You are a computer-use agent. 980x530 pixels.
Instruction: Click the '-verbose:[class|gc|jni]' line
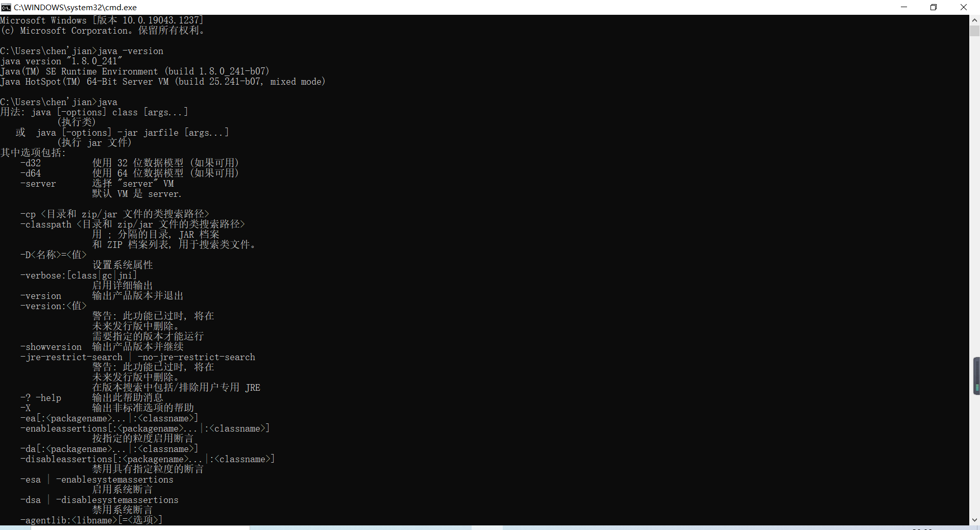(79, 275)
